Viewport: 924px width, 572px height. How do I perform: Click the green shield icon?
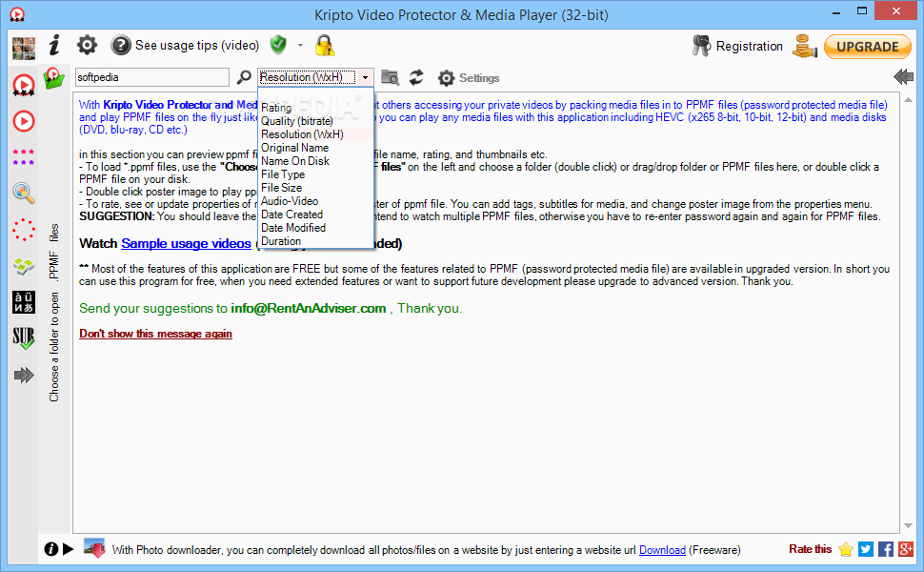pyautogui.click(x=278, y=45)
